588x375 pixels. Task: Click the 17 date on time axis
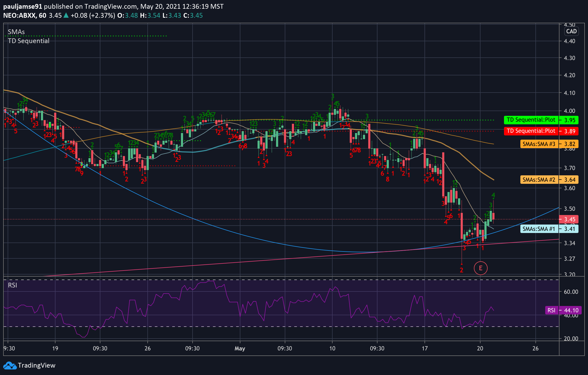pos(424,348)
